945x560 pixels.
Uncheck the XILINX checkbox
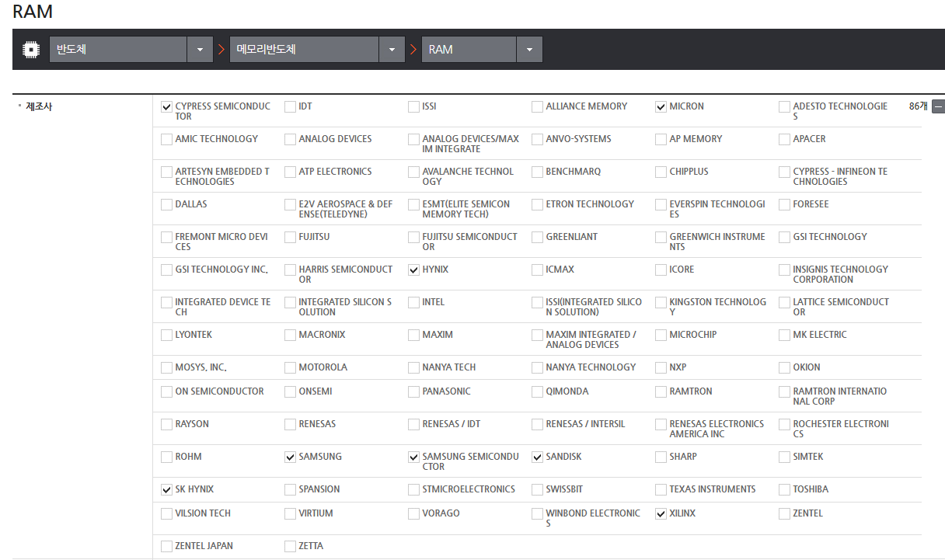(x=661, y=513)
